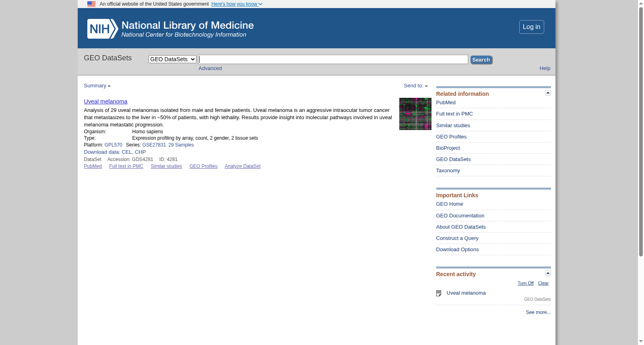Image resolution: width=644 pixels, height=345 pixels.
Task: Open platform GPL570 link
Action: click(113, 145)
